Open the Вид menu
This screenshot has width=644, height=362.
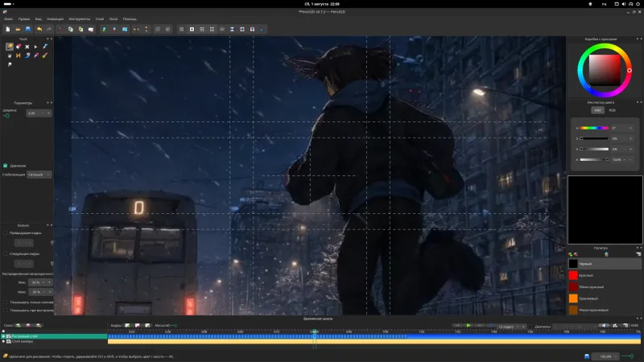tap(38, 19)
